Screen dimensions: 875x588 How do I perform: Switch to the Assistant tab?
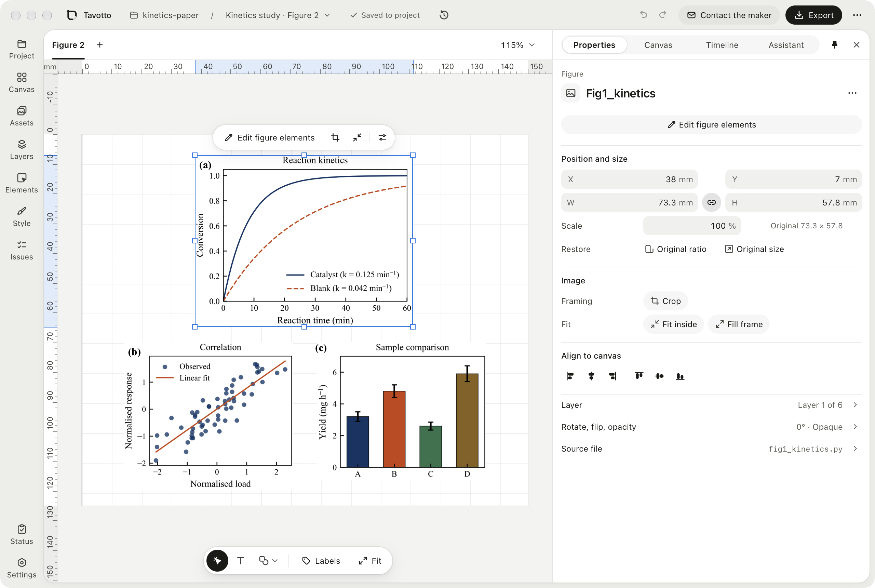(x=786, y=45)
